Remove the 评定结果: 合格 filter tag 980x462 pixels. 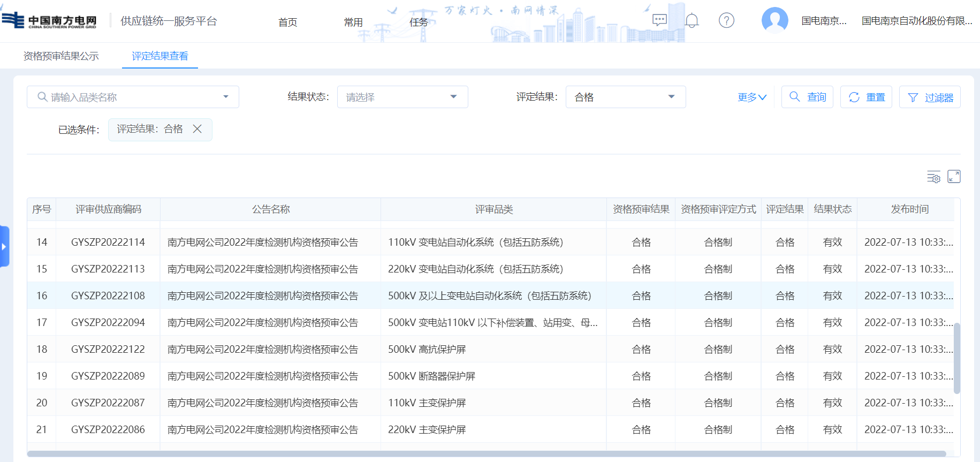pyautogui.click(x=197, y=129)
